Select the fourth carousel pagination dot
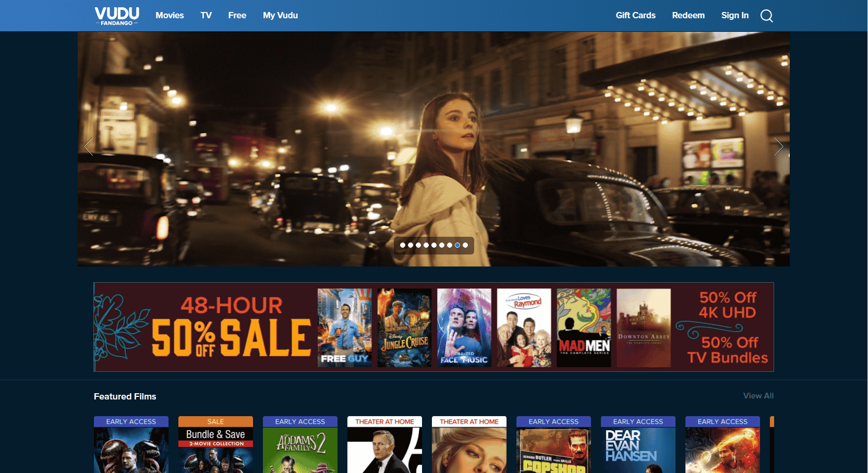This screenshot has height=473, width=868. (426, 245)
